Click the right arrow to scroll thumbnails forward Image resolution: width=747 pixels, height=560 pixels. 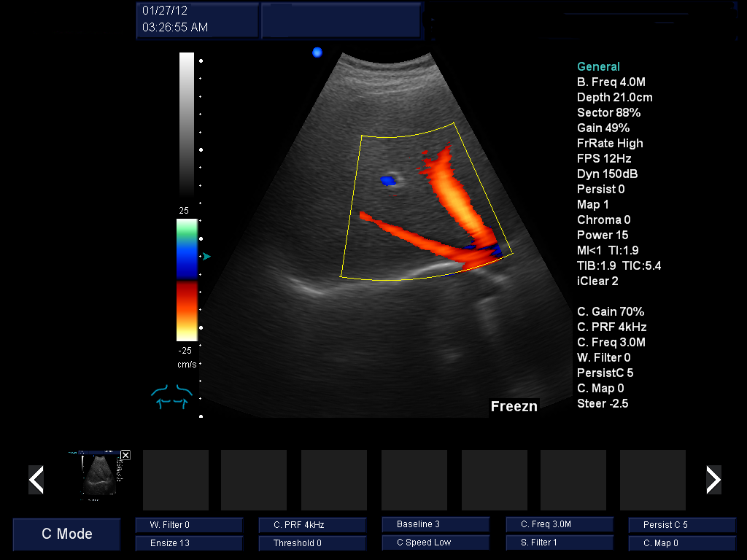pos(713,480)
